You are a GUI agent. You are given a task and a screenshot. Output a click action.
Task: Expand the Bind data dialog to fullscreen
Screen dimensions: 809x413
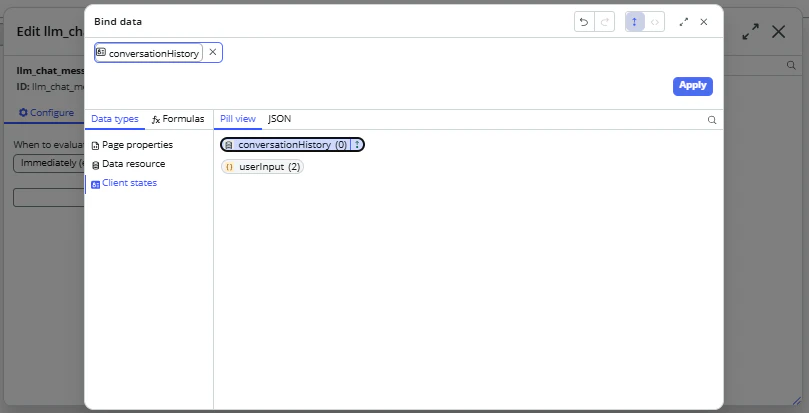(684, 22)
